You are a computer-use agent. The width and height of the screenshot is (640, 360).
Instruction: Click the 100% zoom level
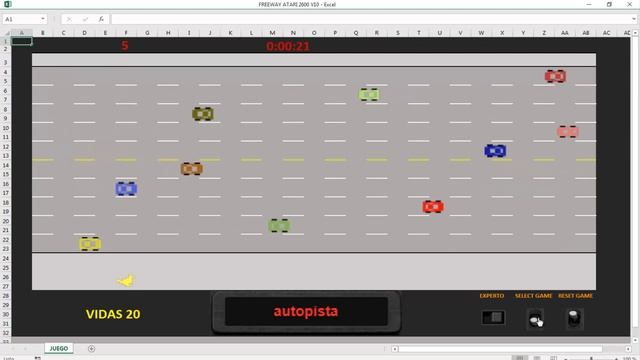[x=629, y=358]
